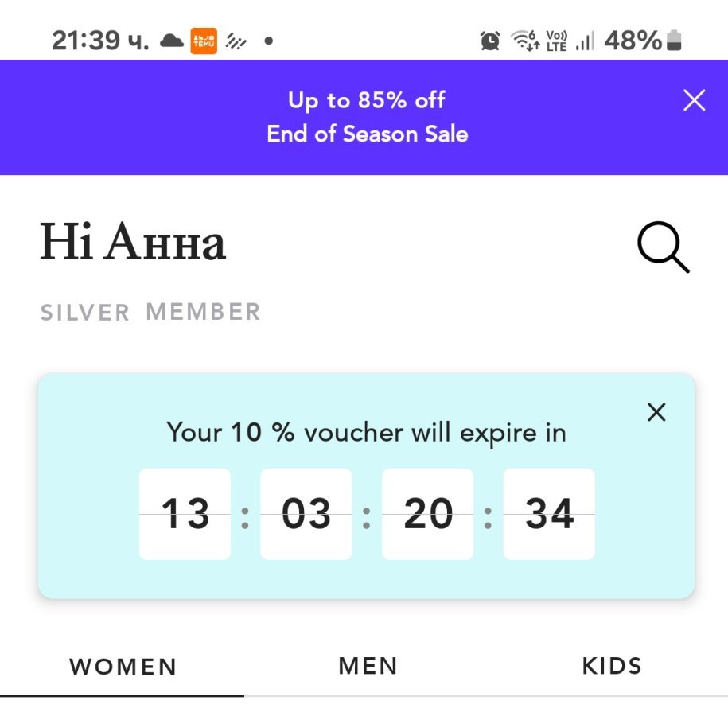
Task: Switch to the MEN tab
Action: 368,666
